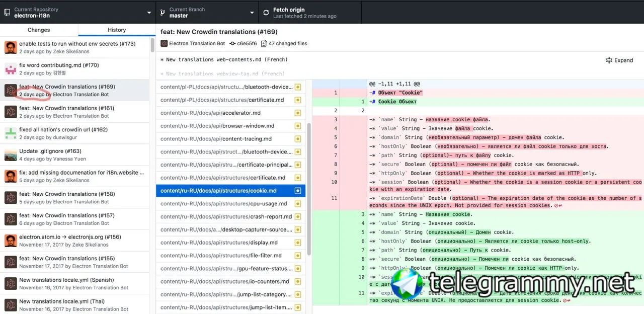644x314 pixels.
Task: Select commit 'feat: New Crowdin translations (#158)'
Action: (74, 198)
